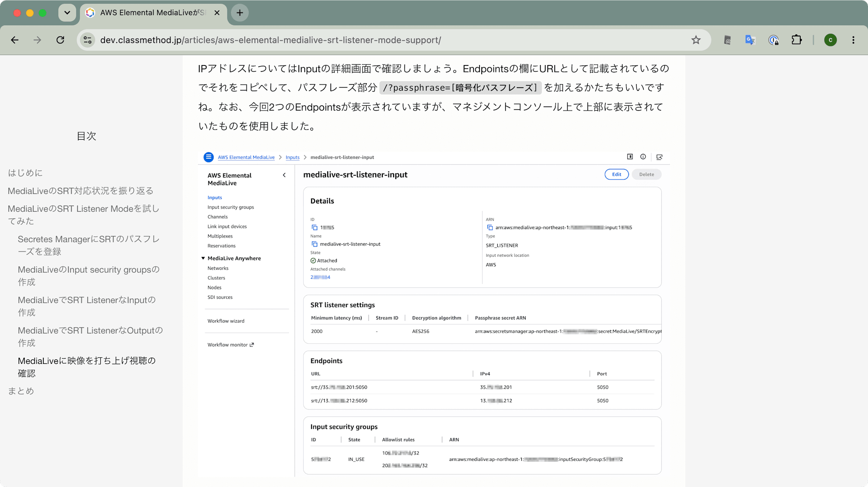The height and width of the screenshot is (487, 868).
Task: Open Workflow monitor external link
Action: point(230,345)
